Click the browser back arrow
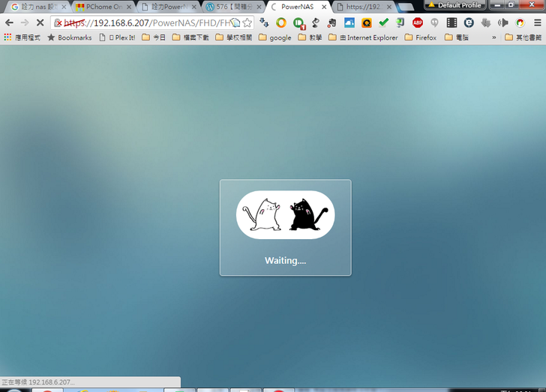The width and height of the screenshot is (546, 392). point(9,22)
